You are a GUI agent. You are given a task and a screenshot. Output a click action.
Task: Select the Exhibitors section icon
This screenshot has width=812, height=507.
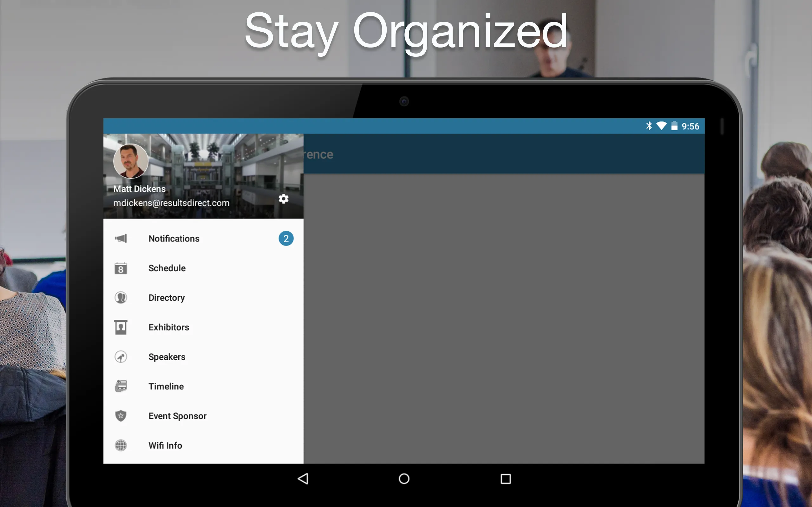coord(121,327)
